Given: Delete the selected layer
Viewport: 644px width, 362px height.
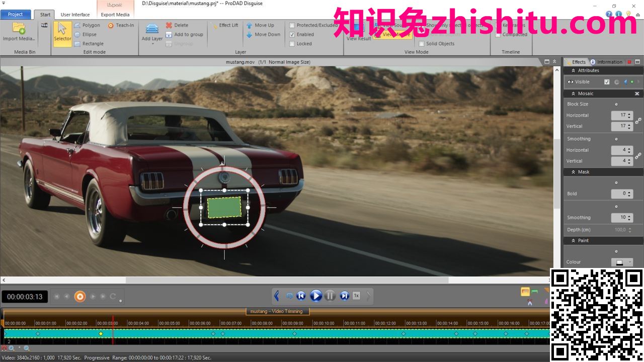Looking at the screenshot, I should pos(177,25).
